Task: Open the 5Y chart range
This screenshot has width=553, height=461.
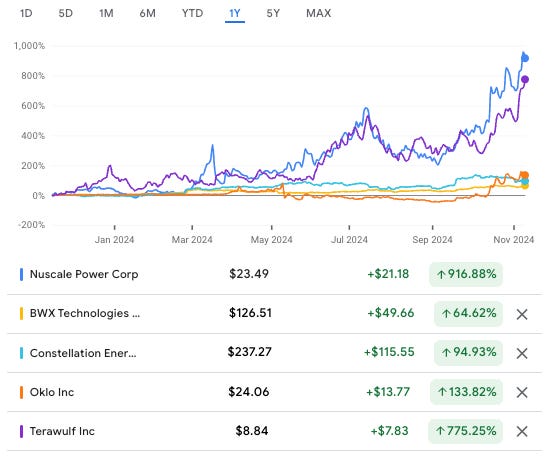Action: point(273,13)
